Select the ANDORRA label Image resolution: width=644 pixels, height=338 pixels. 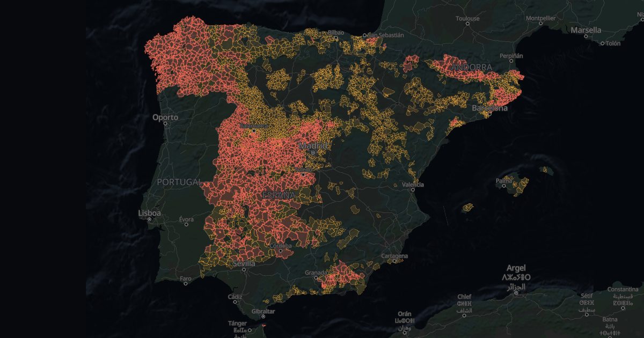[x=472, y=67]
